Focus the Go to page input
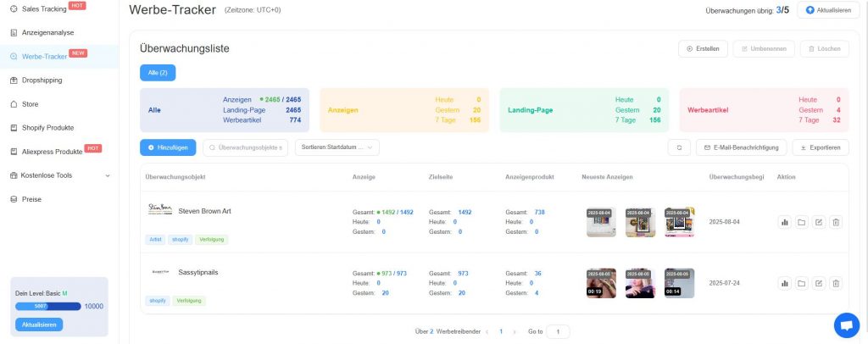Image resolution: width=868 pixels, height=344 pixels. (558, 332)
